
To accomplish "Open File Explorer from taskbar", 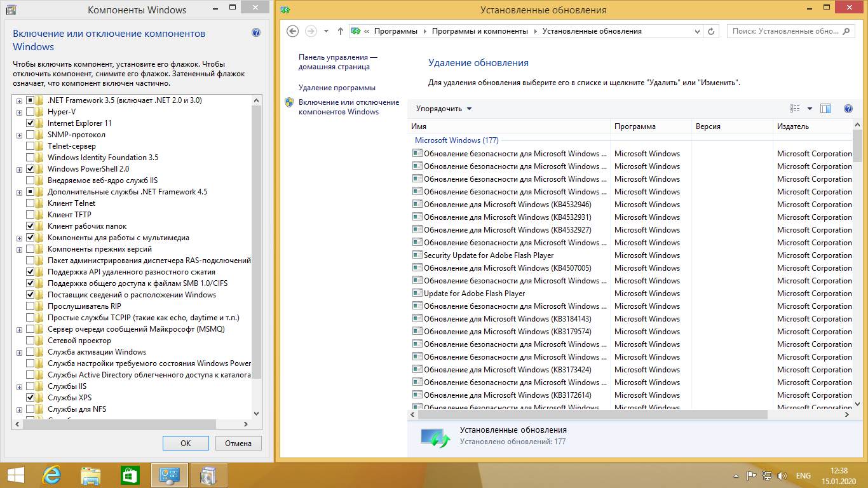I will [x=90, y=475].
